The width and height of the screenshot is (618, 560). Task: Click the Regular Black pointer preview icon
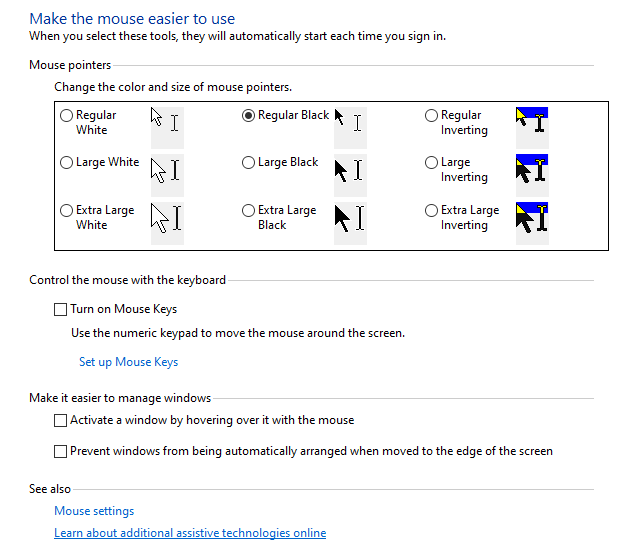click(350, 122)
